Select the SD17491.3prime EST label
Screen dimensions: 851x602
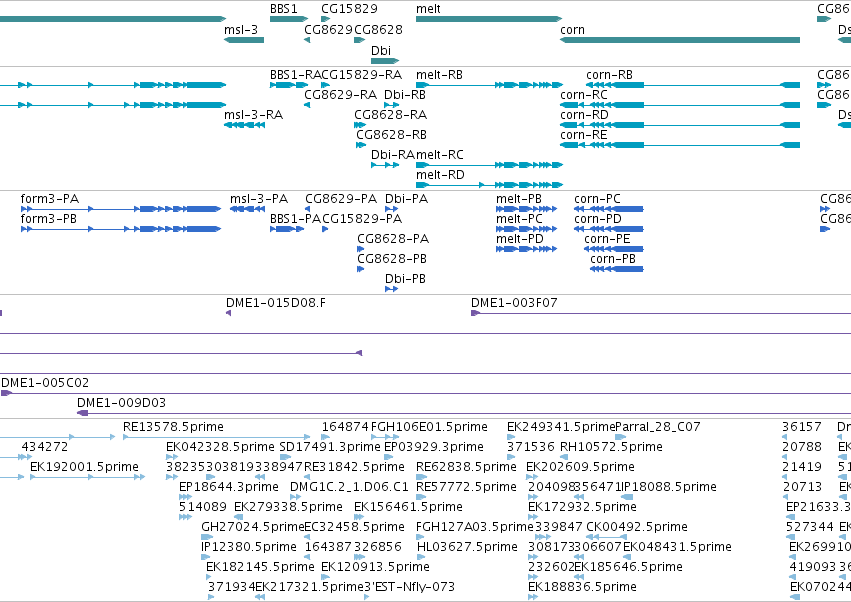tap(330, 447)
